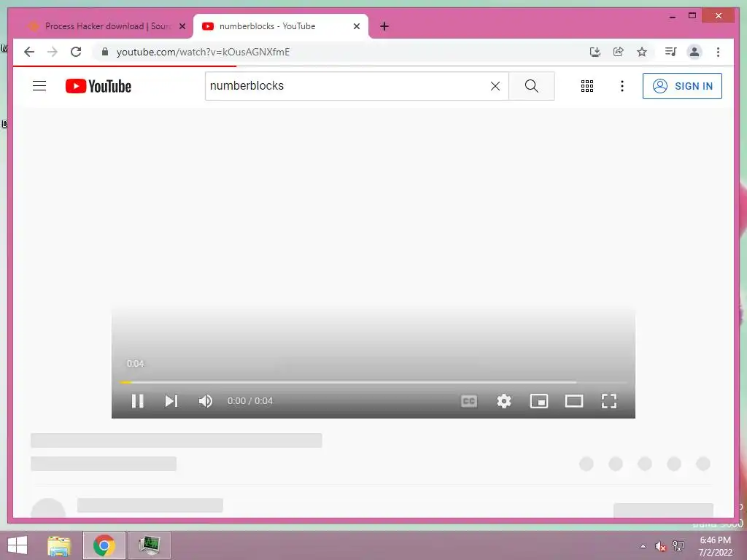The height and width of the screenshot is (560, 747).
Task: Bookmark this tab with star
Action: [x=642, y=52]
